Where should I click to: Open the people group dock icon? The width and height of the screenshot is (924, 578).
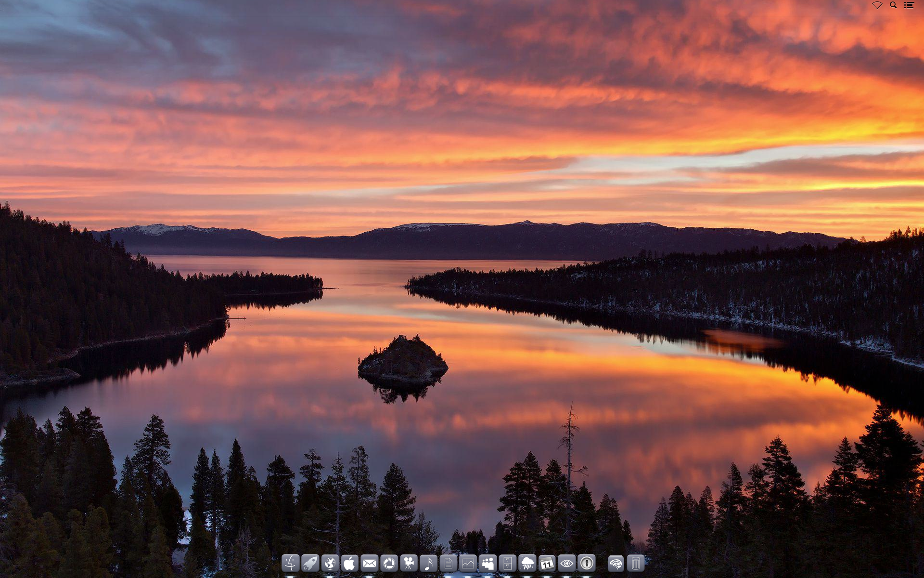click(x=488, y=563)
